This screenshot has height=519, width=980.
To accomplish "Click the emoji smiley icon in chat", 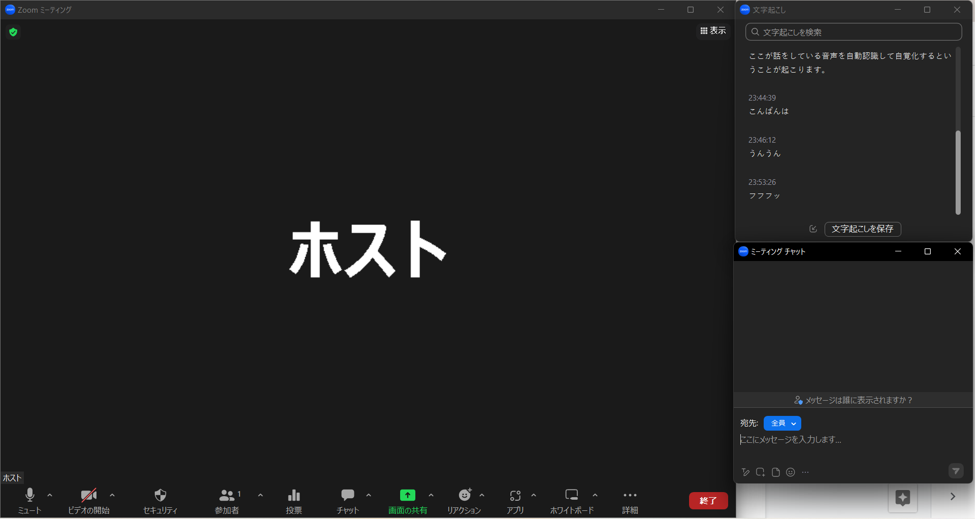I will (790, 472).
